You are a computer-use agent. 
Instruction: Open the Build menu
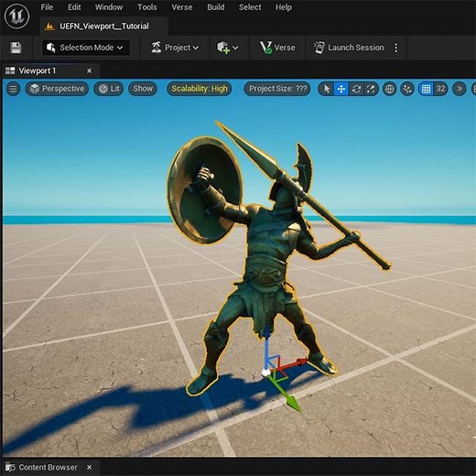216,7
